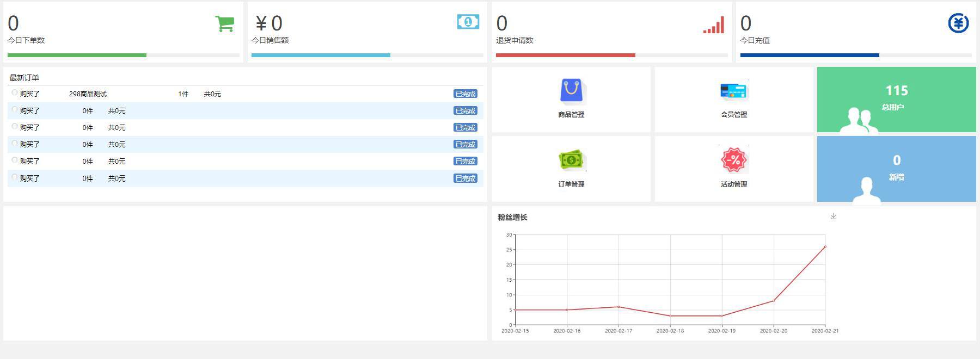Open 会员管理 membership card icon
Viewport: 980px width, 359px height.
(x=734, y=91)
